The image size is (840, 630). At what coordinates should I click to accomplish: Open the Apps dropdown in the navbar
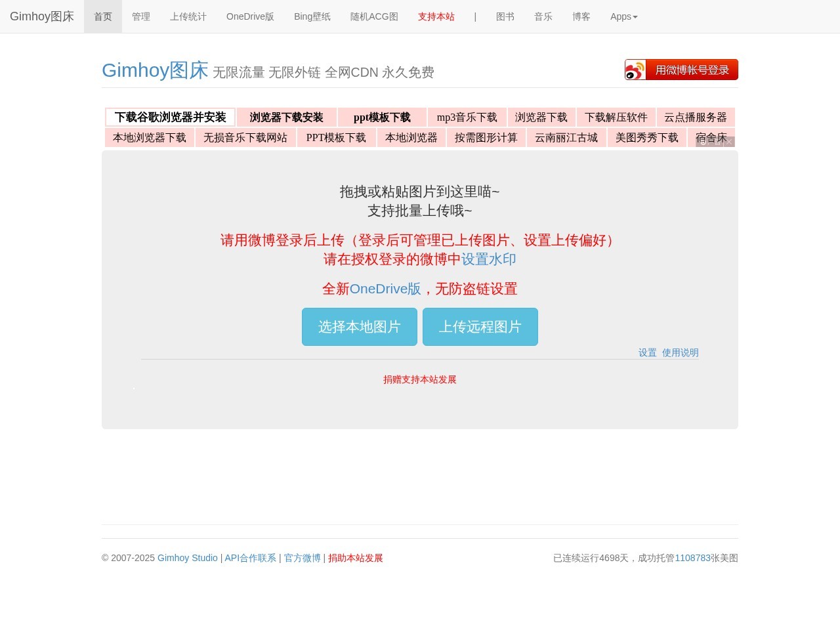(623, 16)
